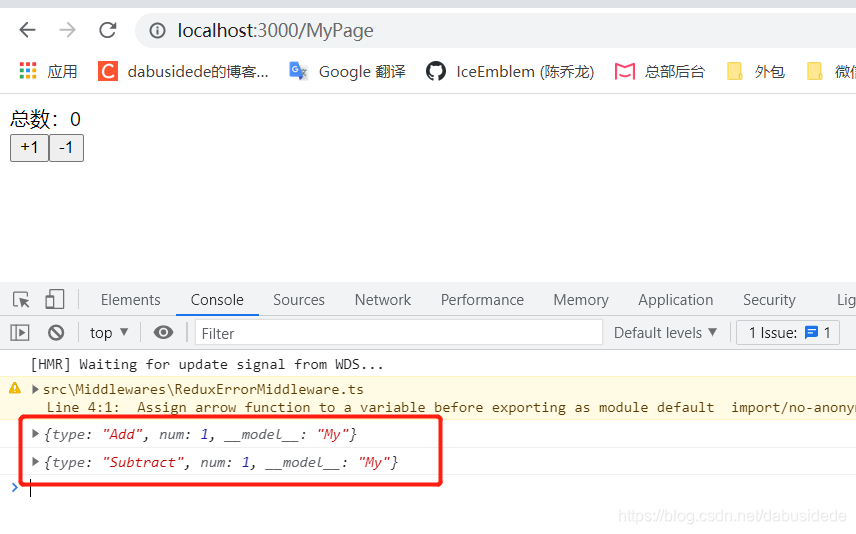Switch to the Network tab
Screen dimensions: 856x534
coord(383,300)
